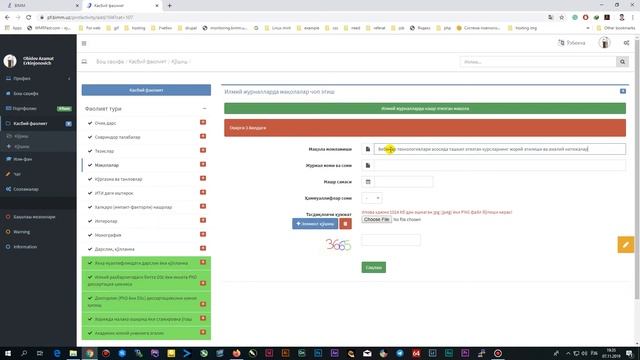
Task: Select Интерпалар in activity type list
Action: pyautogui.click(x=106, y=221)
